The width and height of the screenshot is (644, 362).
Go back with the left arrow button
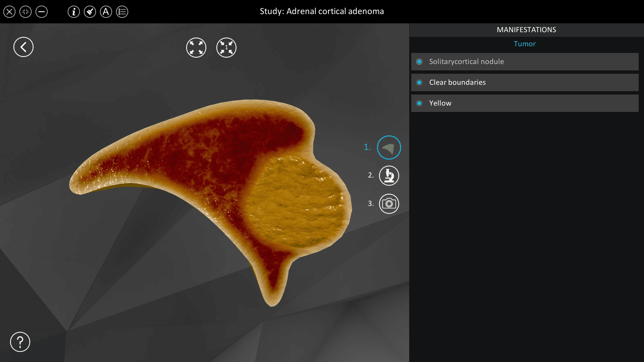point(23,47)
